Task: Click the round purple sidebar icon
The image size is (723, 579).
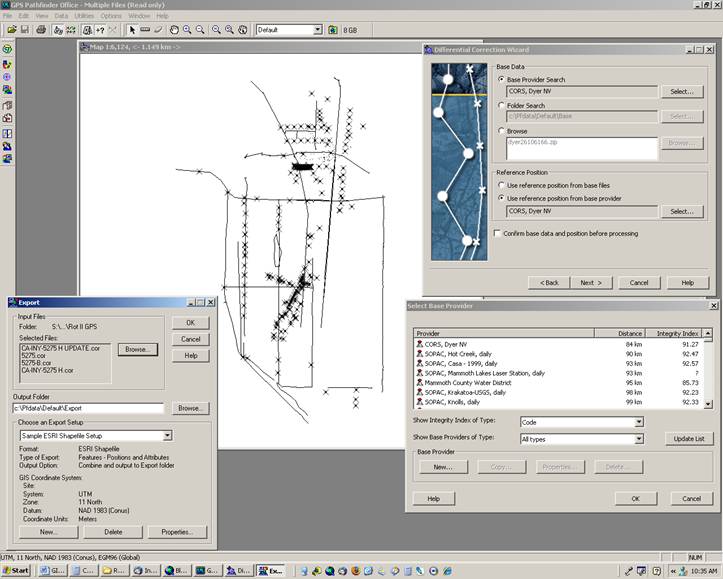Action: click(x=7, y=77)
